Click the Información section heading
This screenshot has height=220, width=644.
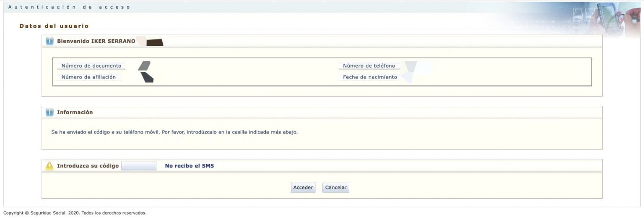coord(75,113)
